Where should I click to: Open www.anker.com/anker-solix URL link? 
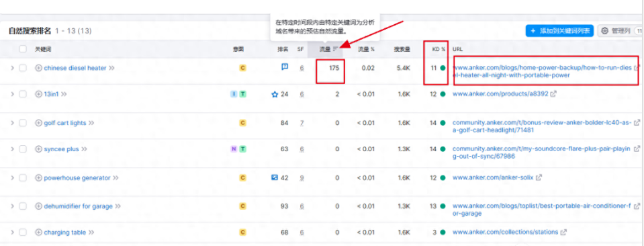(493, 177)
